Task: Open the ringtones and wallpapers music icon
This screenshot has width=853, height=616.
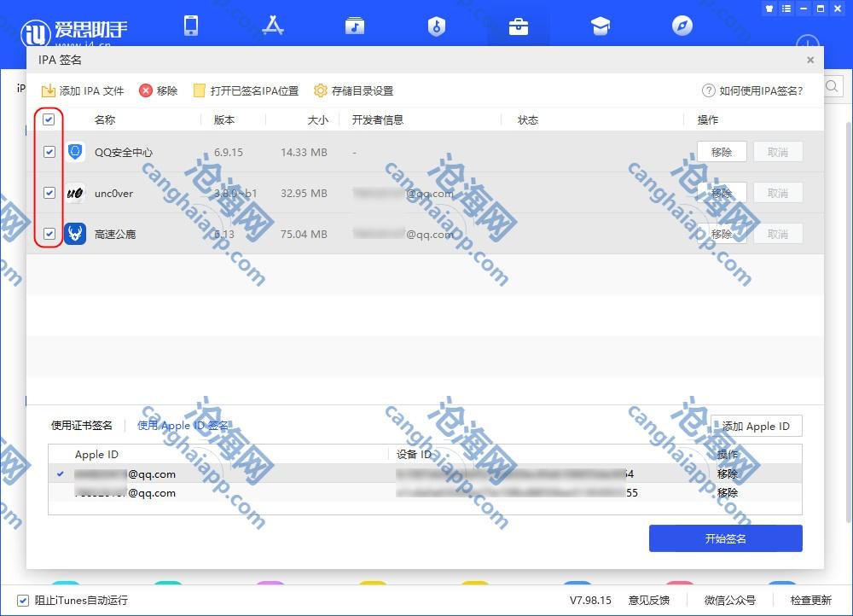Action: [x=355, y=26]
